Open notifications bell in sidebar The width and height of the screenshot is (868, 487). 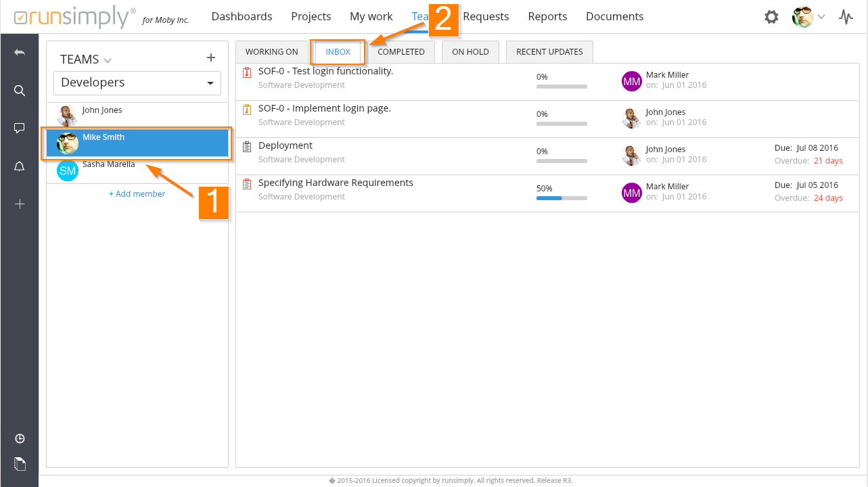coord(20,166)
